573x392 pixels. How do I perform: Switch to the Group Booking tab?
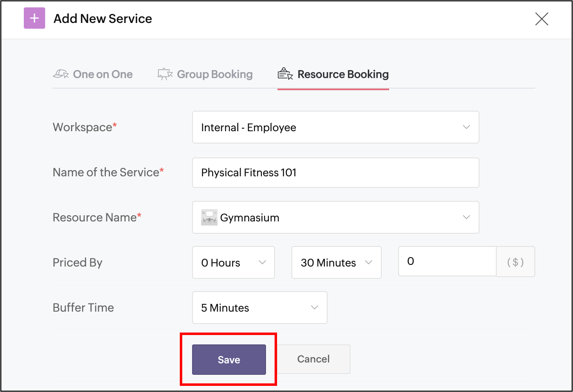pos(215,74)
